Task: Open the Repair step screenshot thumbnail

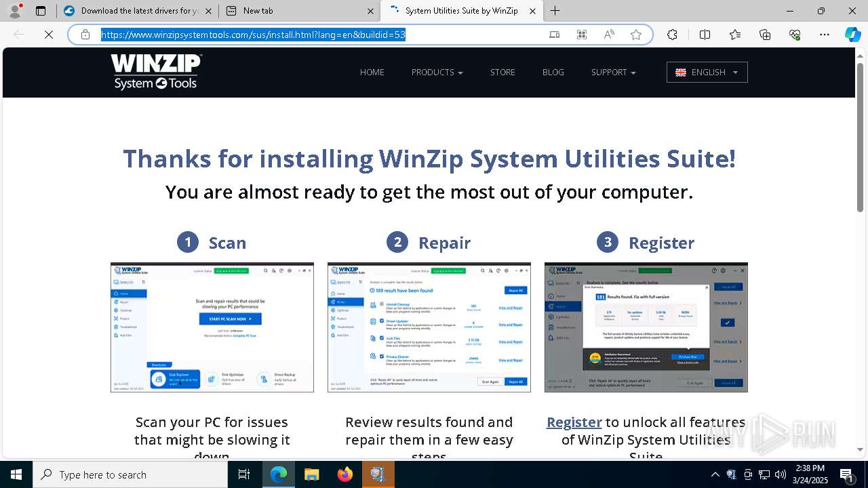Action: [429, 327]
